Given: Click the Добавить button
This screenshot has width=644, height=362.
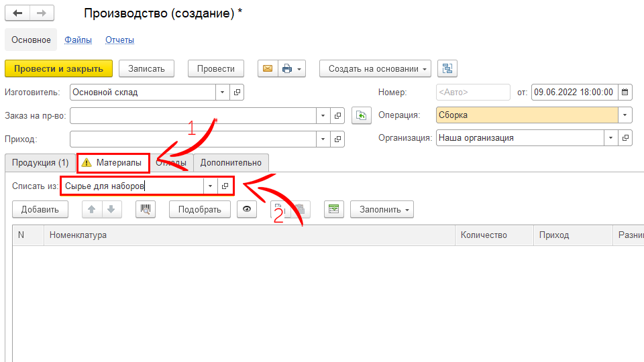Looking at the screenshot, I should 40,209.
